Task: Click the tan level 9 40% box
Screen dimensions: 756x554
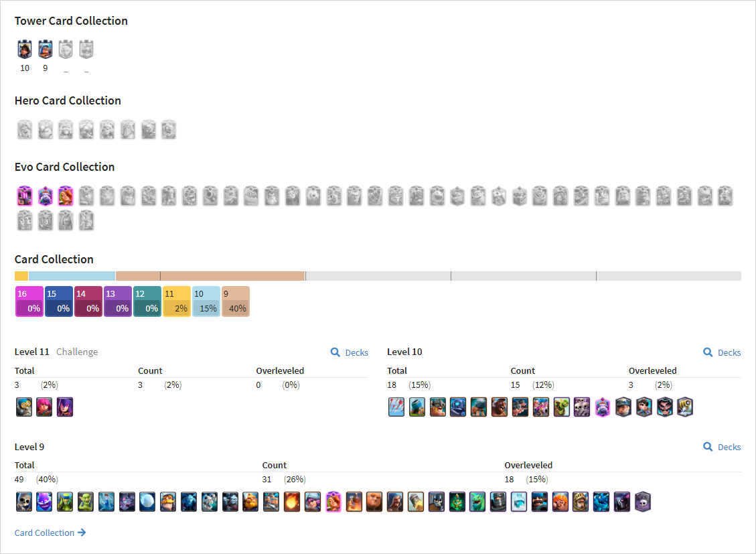Action: pos(236,301)
